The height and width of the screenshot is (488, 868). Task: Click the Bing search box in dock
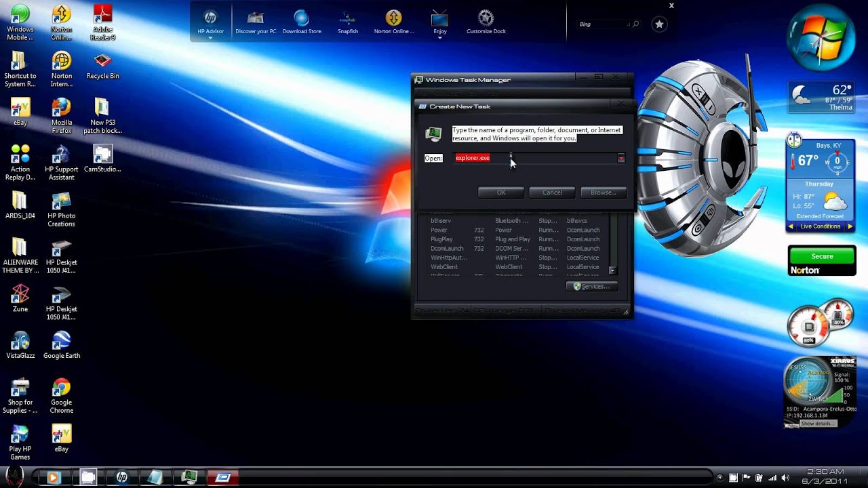[603, 24]
